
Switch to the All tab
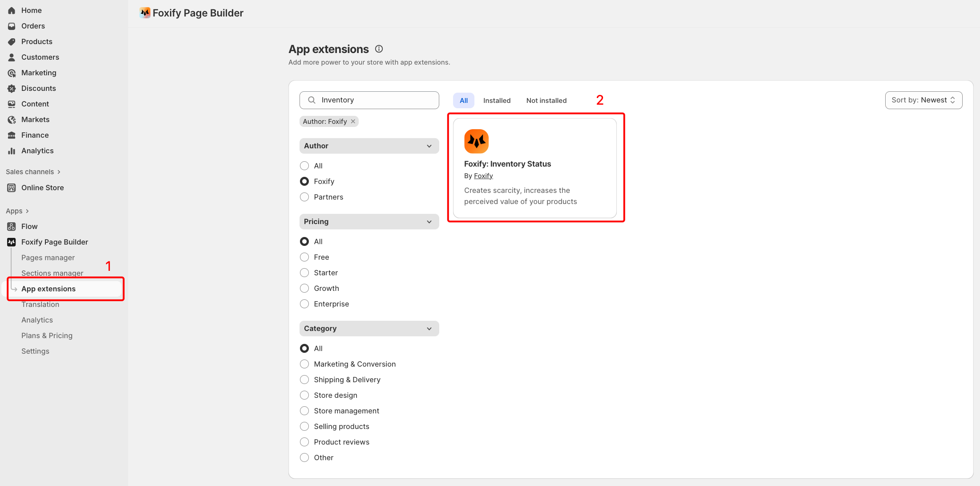click(464, 100)
